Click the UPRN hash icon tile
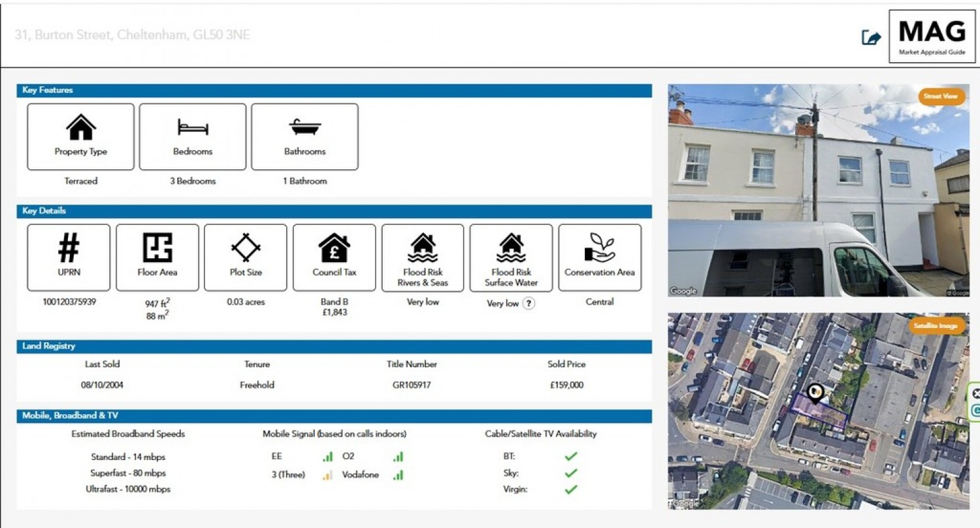 [69, 257]
